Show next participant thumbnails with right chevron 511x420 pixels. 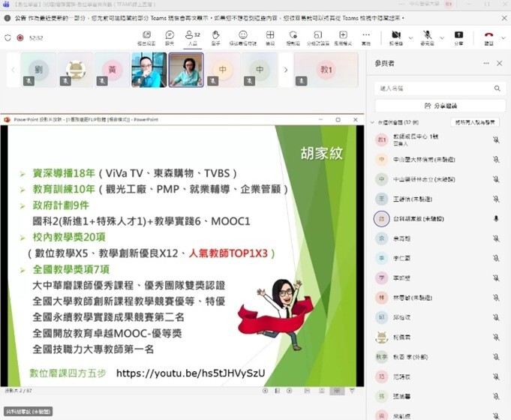pyautogui.click(x=284, y=70)
